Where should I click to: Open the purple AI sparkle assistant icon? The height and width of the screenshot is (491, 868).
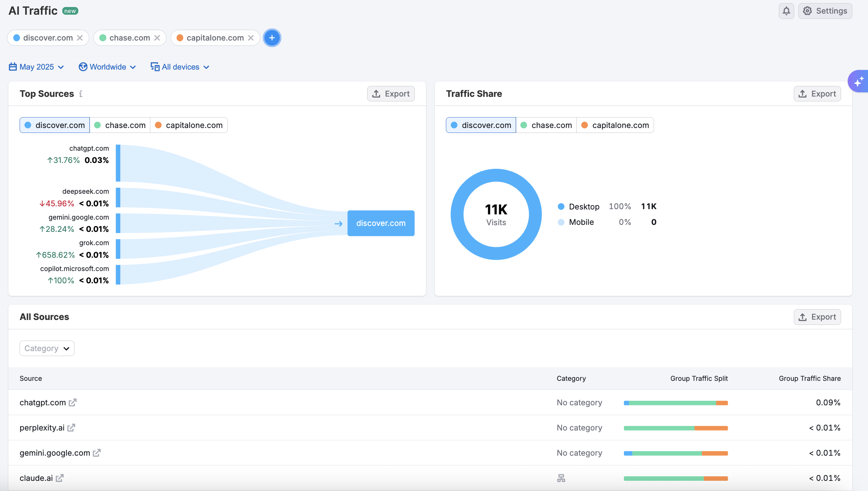(858, 81)
